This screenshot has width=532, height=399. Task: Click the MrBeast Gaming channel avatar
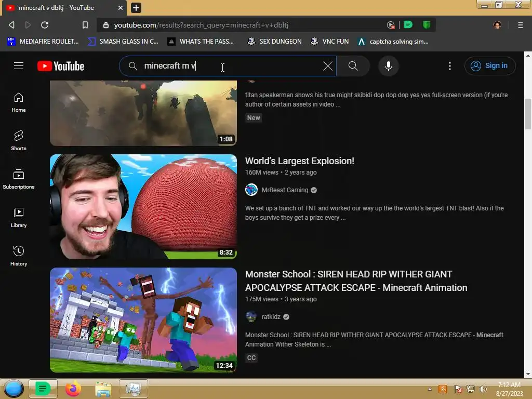[x=251, y=190]
